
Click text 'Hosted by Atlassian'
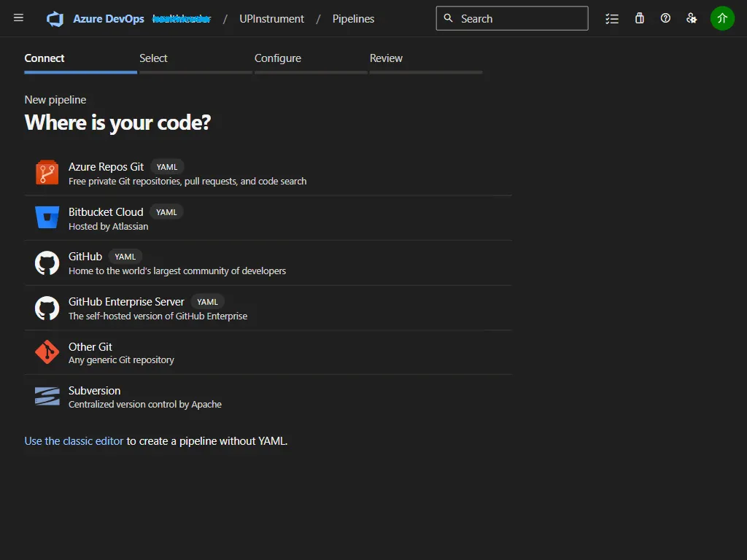tap(108, 227)
